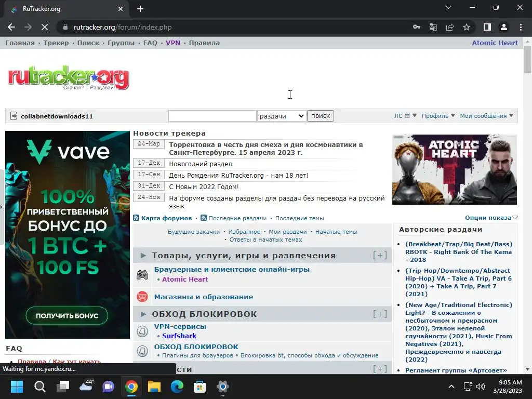Viewport: 532px width, 399px height.
Task: Click the forum icon beside VPN-сервисы
Action: tap(142, 331)
